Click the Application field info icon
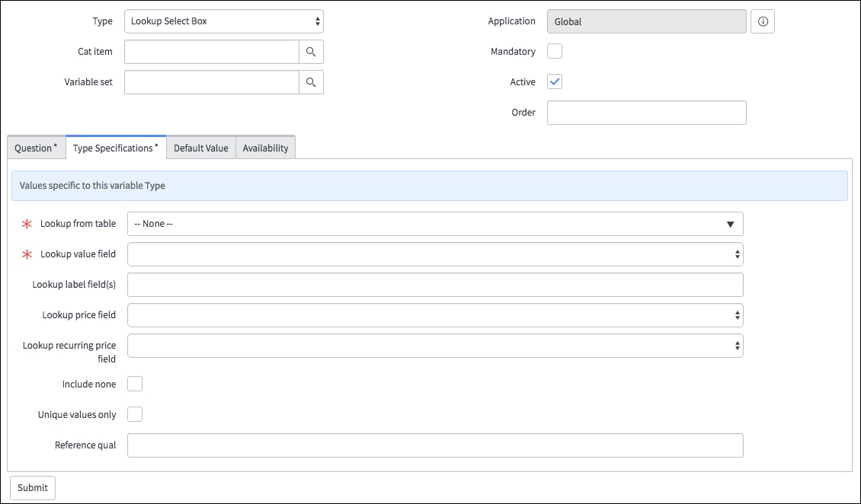861x504 pixels. (x=762, y=21)
